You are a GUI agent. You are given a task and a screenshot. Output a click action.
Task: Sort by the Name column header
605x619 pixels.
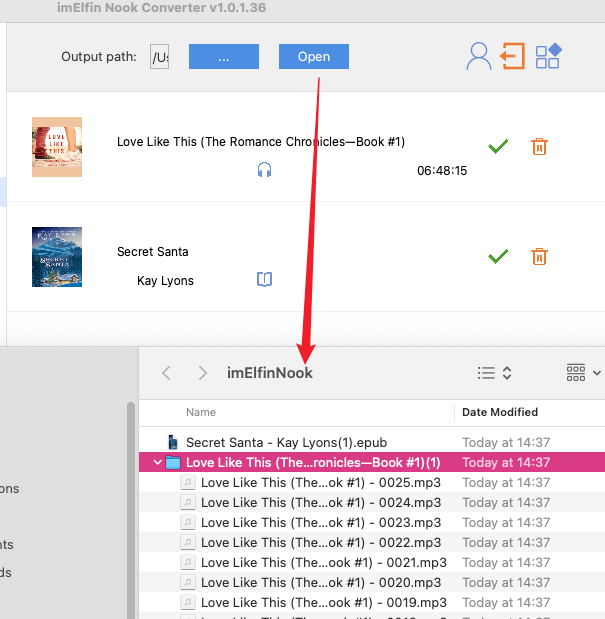[x=201, y=412]
